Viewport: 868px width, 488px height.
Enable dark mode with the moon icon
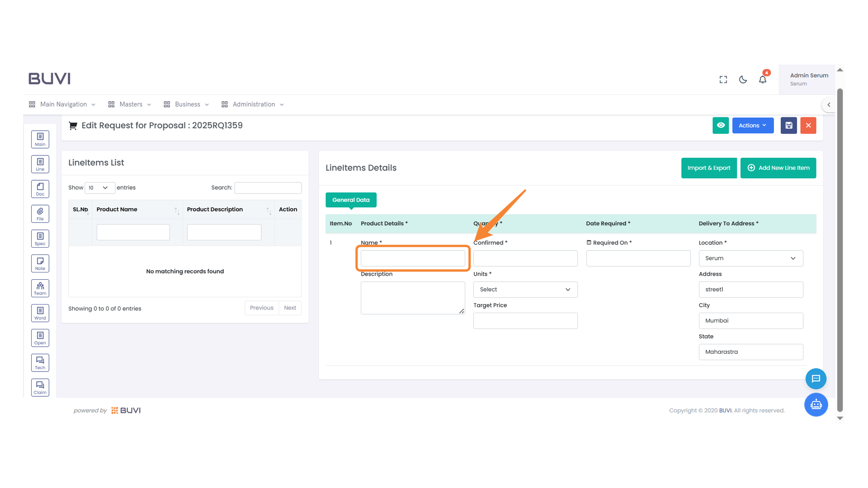743,79
